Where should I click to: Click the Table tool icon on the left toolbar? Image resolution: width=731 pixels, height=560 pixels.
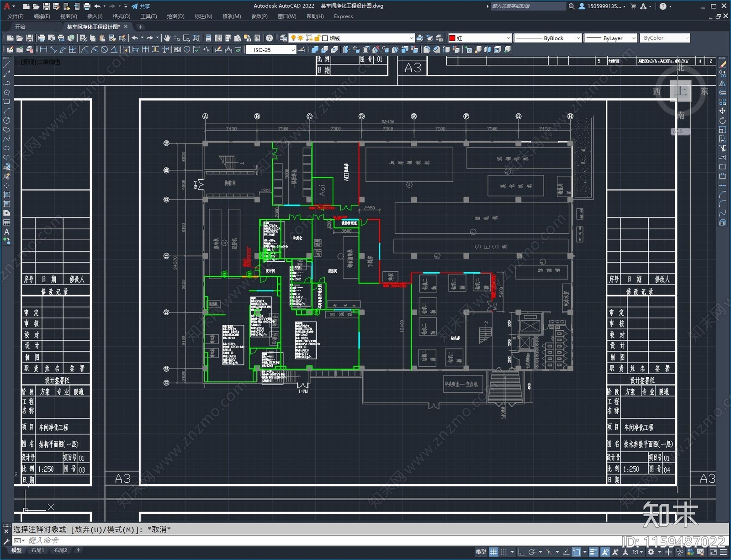pyautogui.click(x=6, y=222)
